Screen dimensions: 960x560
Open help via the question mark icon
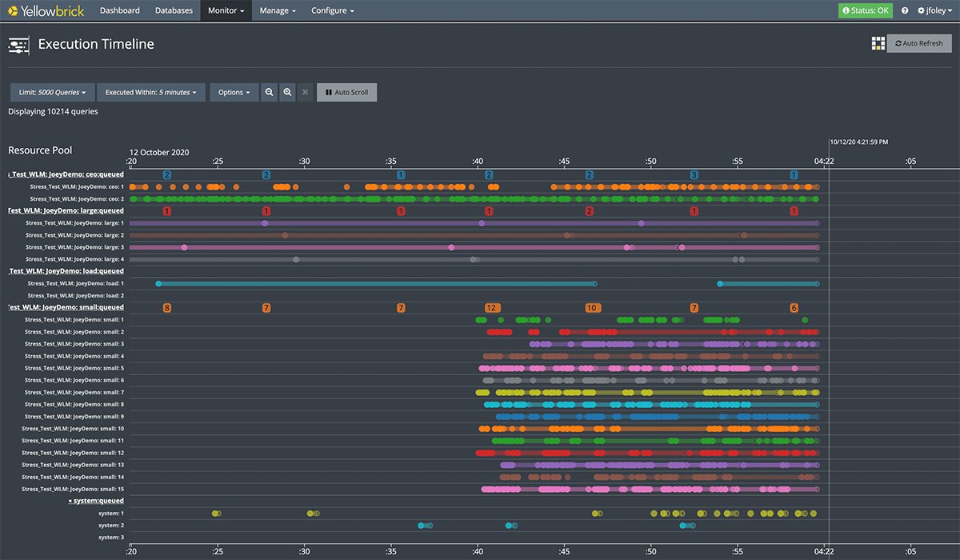coord(905,10)
